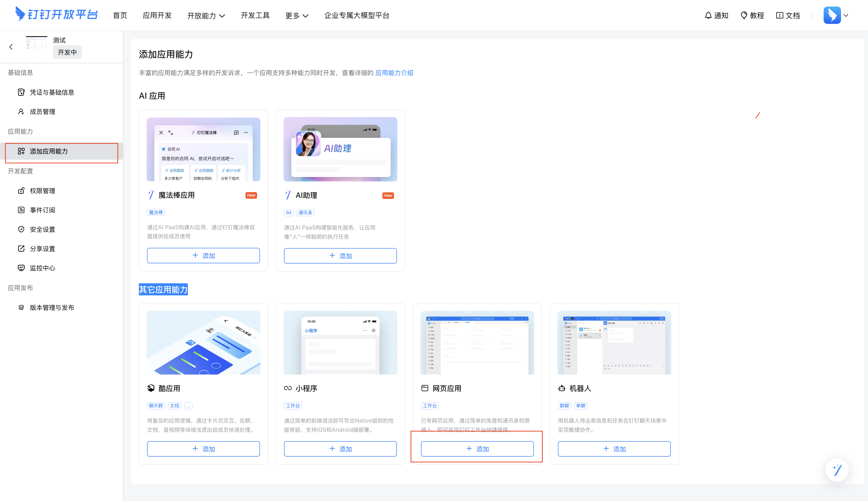Open the account dropdown chevron
868x501 pixels.
tap(846, 15)
